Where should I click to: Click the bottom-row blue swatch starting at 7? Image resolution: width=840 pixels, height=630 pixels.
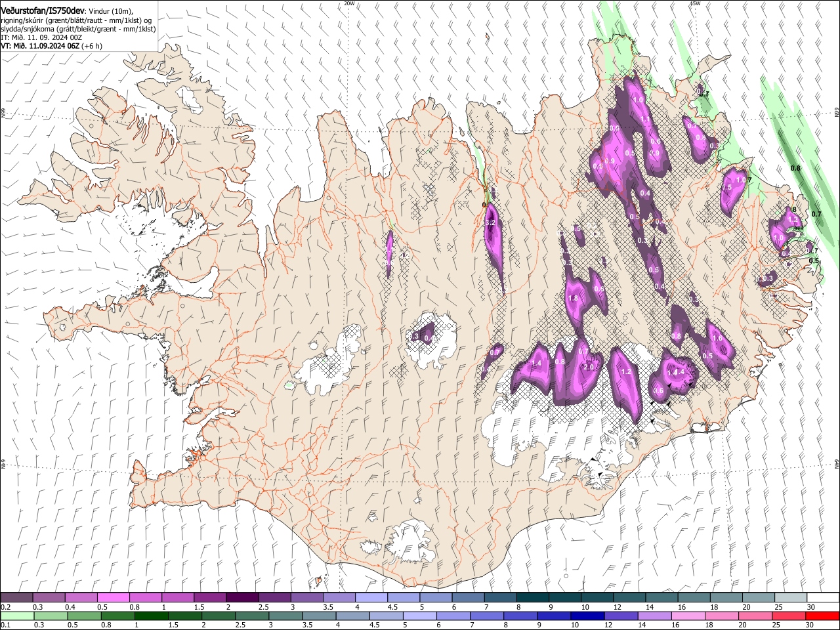point(487,616)
